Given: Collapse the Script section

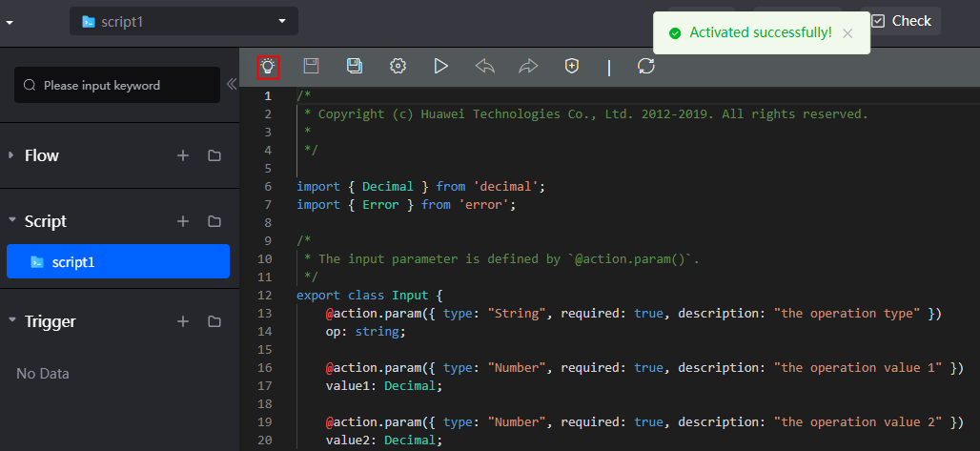Looking at the screenshot, I should point(11,221).
